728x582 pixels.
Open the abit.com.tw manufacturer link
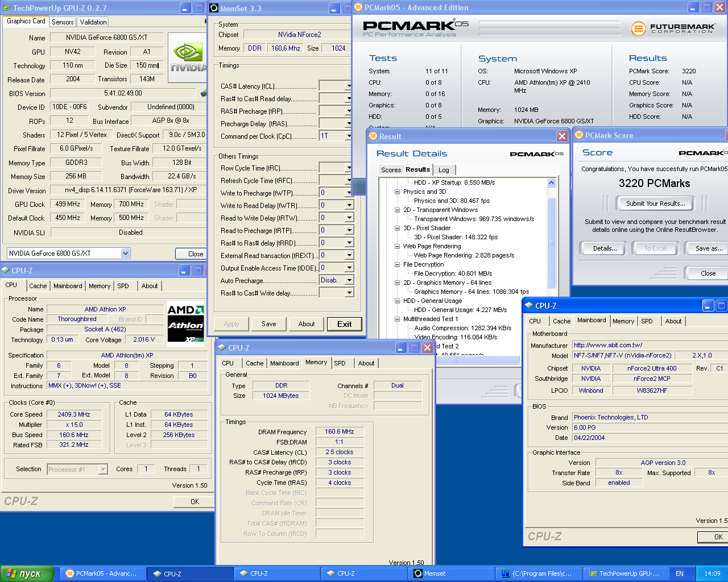point(608,345)
